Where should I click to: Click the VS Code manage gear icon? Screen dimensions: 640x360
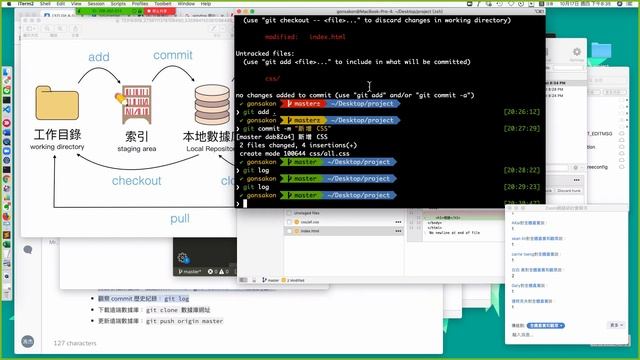coord(182,258)
